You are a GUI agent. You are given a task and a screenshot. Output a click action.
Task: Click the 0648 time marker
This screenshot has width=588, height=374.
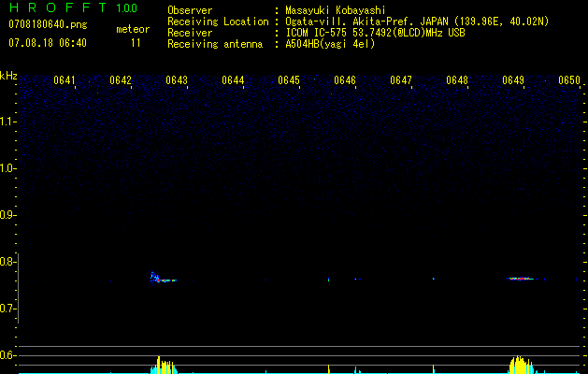click(x=457, y=80)
